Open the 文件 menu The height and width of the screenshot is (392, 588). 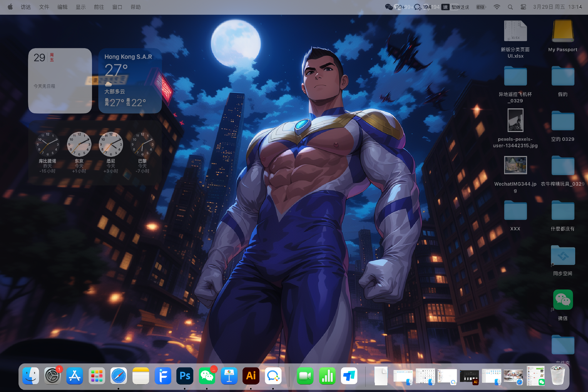44,7
